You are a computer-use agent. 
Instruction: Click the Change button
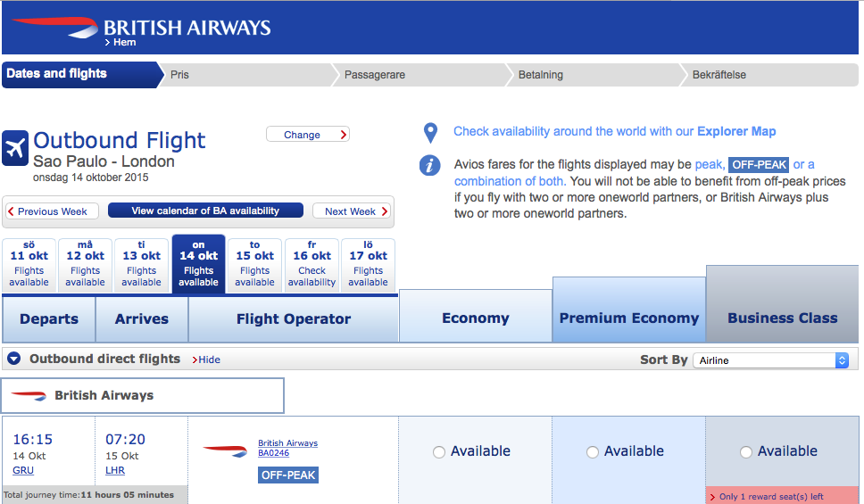(x=307, y=135)
